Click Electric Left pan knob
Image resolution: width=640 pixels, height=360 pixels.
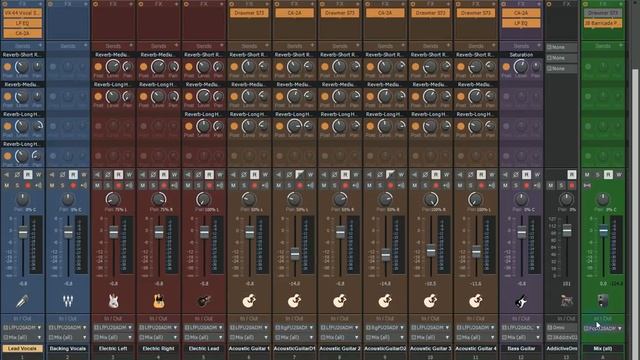point(113,199)
